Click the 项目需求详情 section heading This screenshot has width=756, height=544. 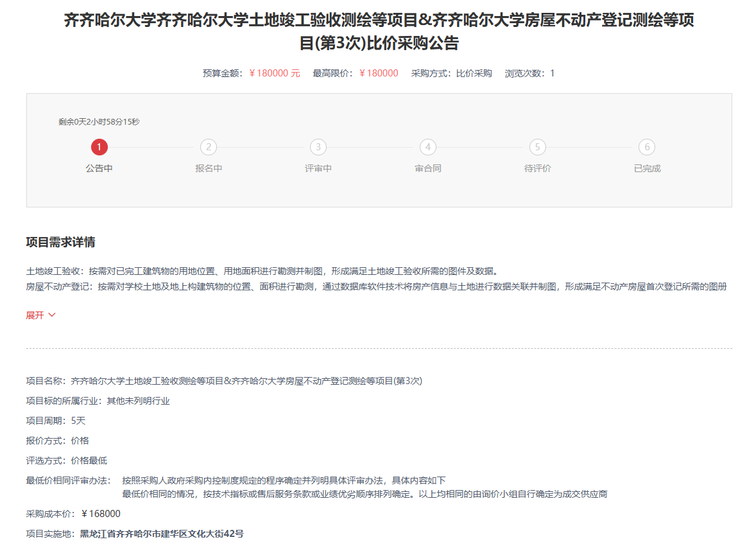coord(60,242)
